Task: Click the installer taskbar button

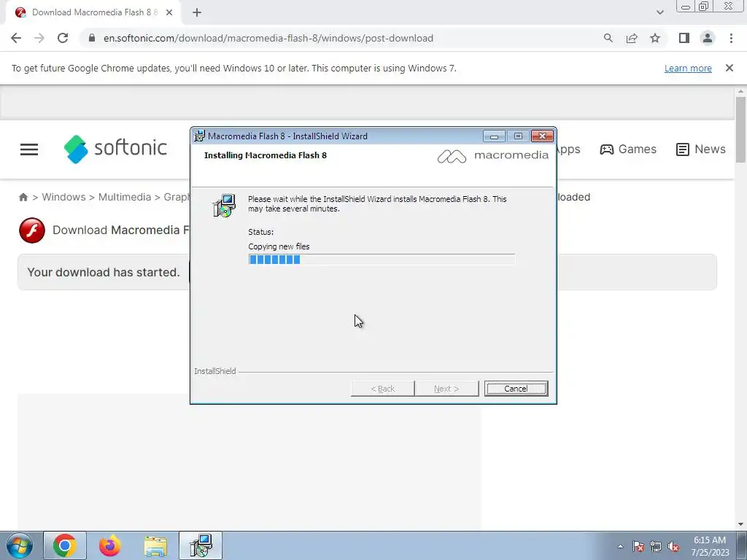Action: click(201, 545)
